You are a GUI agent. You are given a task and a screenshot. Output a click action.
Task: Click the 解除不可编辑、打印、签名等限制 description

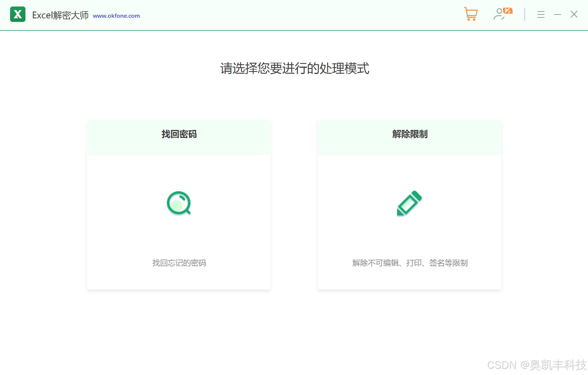point(410,263)
